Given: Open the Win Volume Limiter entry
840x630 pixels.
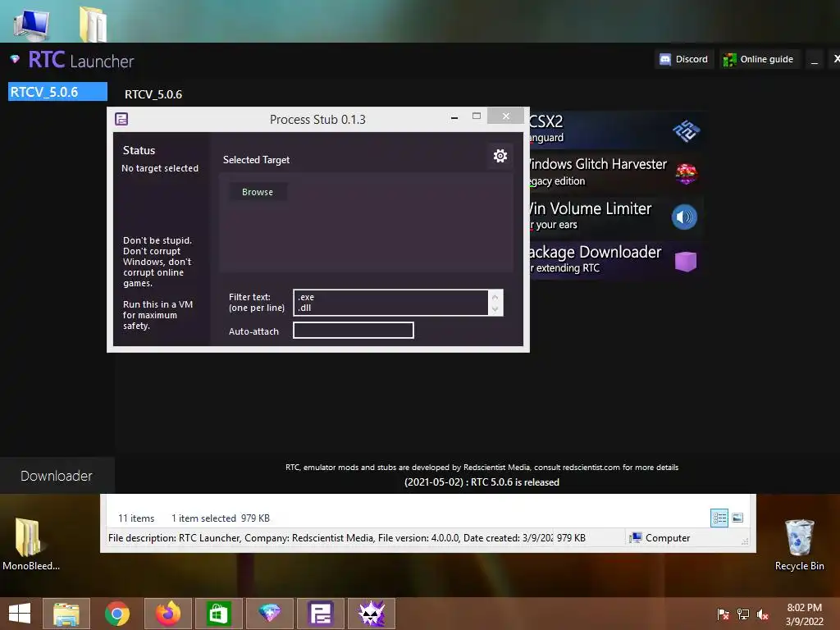Looking at the screenshot, I should click(x=616, y=216).
